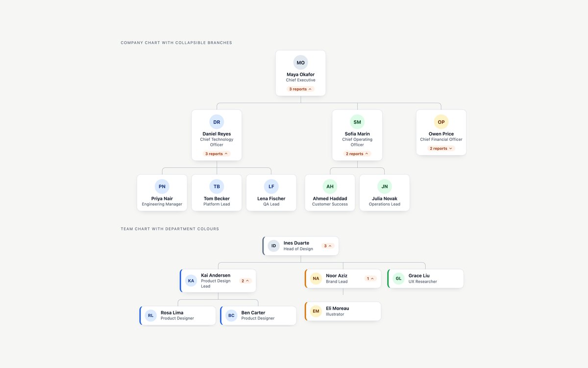Select the Owen Price name text
The height and width of the screenshot is (368, 588).
[x=441, y=134]
